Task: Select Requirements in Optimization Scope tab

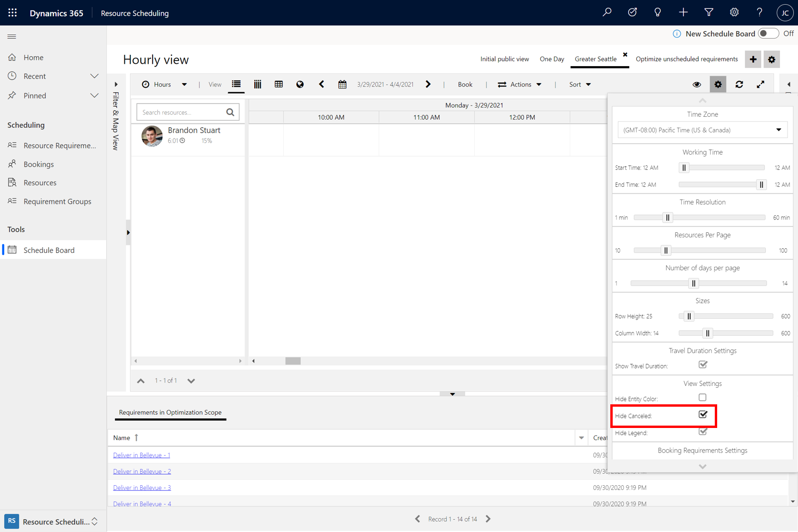Action: (x=170, y=412)
